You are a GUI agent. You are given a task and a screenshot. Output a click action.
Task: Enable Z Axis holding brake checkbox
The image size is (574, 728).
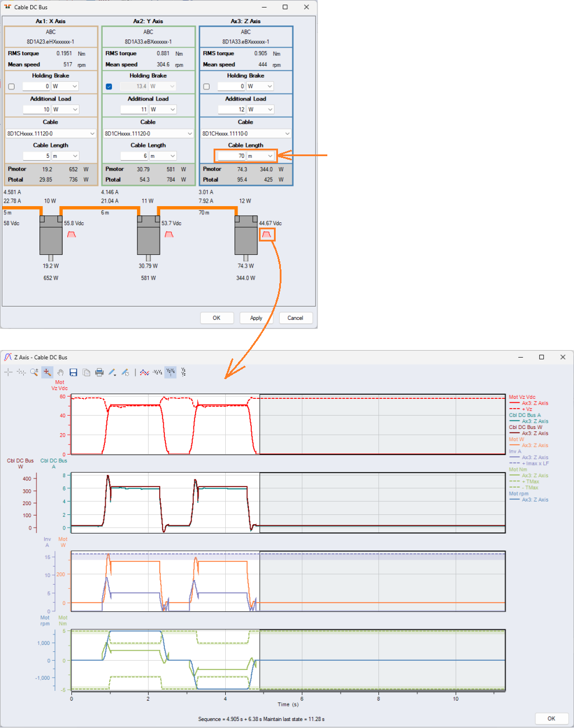(x=207, y=87)
